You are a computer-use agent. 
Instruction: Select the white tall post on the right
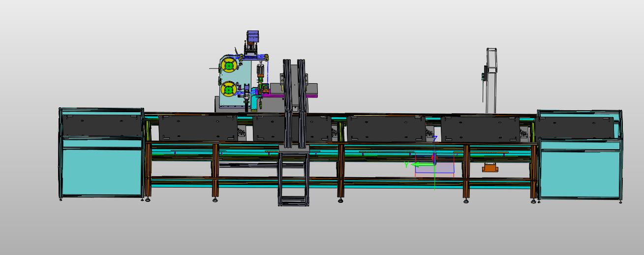click(x=491, y=81)
